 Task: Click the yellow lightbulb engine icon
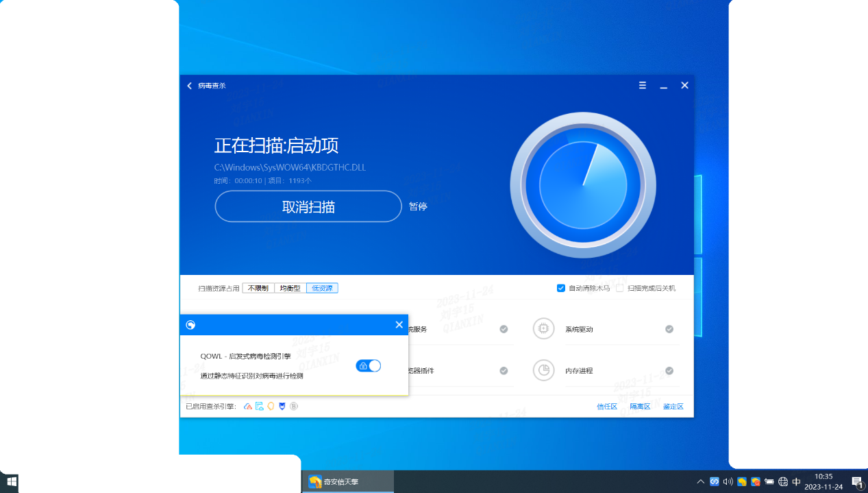pyautogui.click(x=271, y=407)
